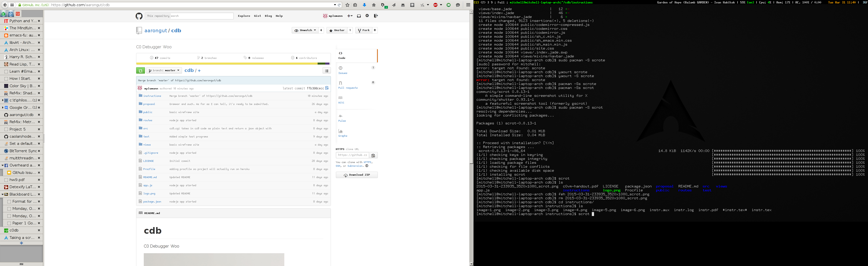
Task: Click Firefox downloads arrow icon
Action: click(364, 5)
